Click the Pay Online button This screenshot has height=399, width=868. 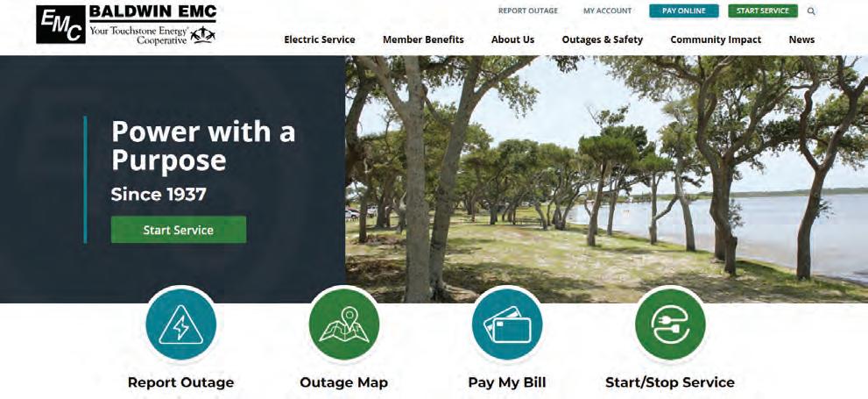684,11
